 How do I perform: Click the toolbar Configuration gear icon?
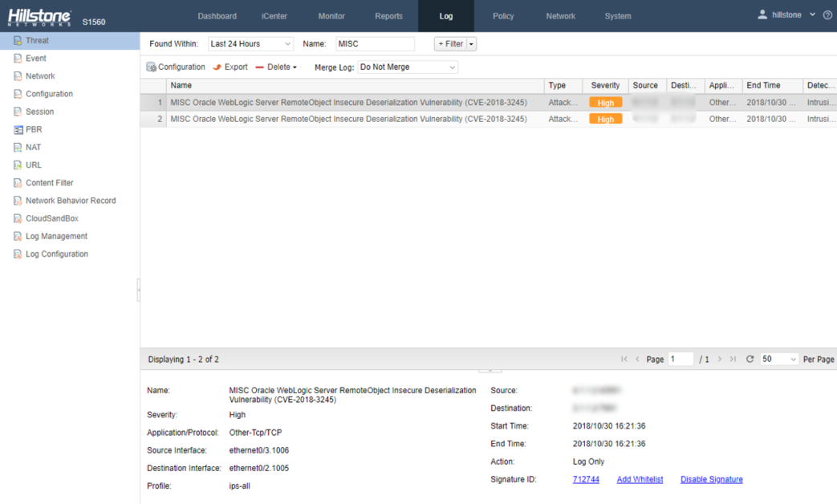(x=151, y=67)
